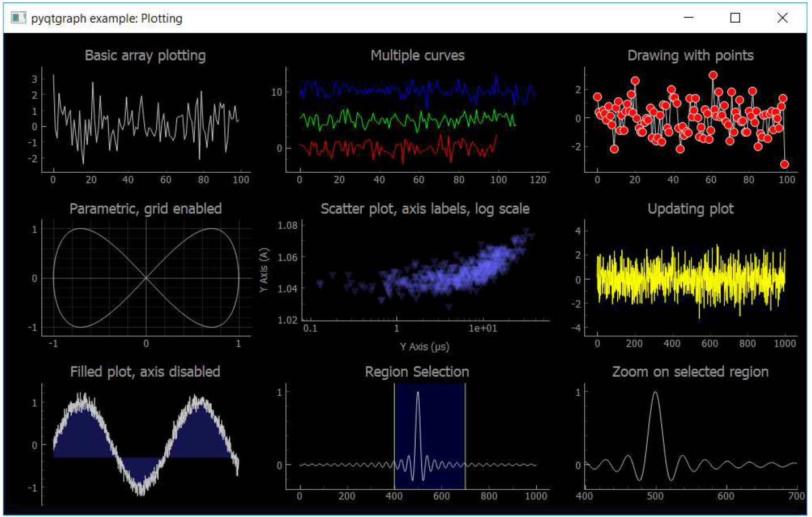Click the "Y Axis (µs)" bottom axis label

[425, 347]
